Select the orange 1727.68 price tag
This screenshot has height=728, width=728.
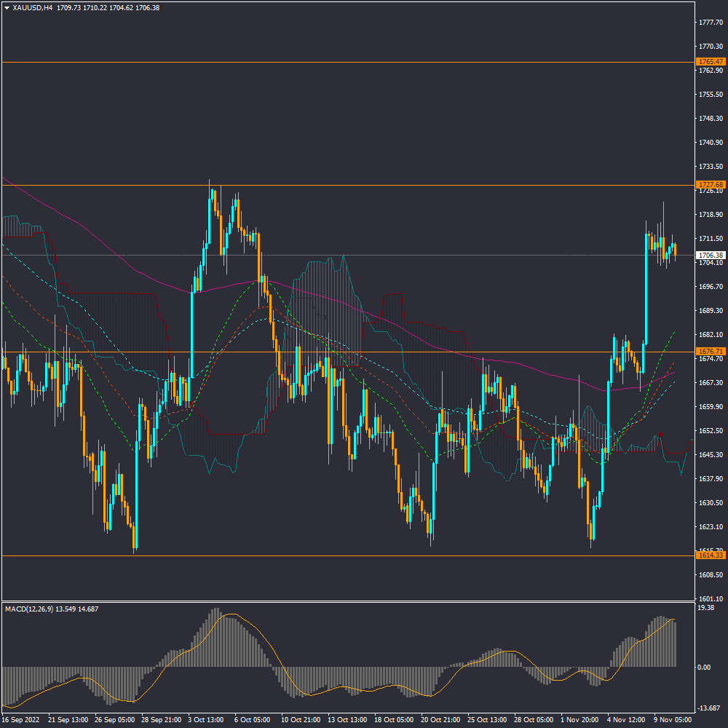(709, 185)
